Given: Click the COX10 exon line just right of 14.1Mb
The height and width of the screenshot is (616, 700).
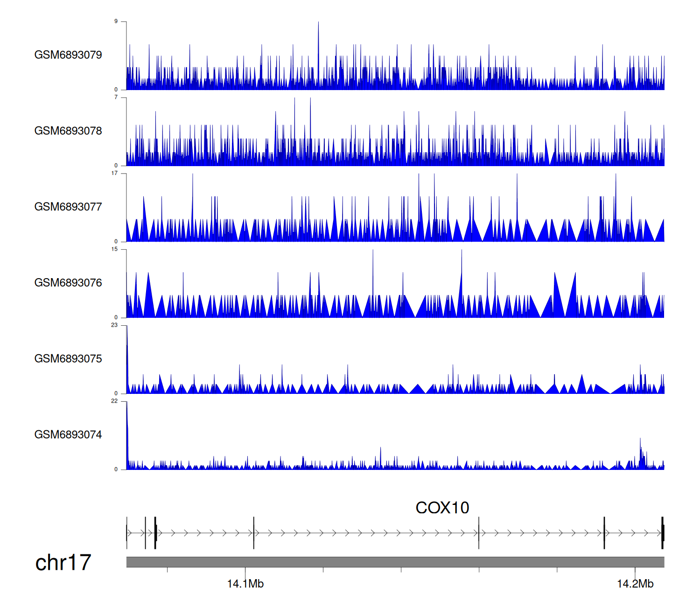Looking at the screenshot, I should click(x=254, y=533).
